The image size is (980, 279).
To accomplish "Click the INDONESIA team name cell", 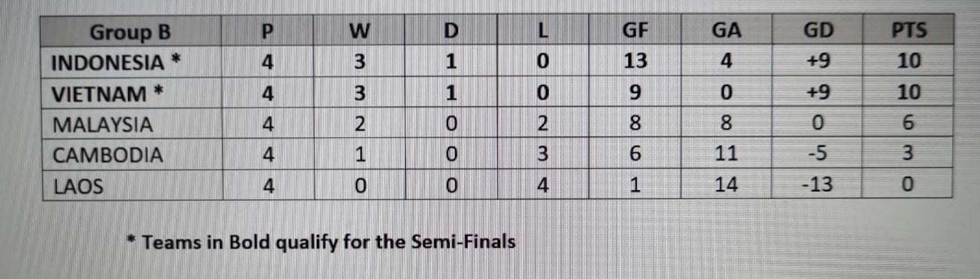I will [115, 62].
